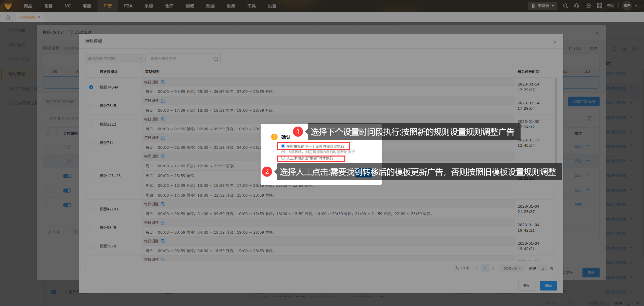Screen dimensions: 644x306
Task: Select the radio button for 模版7111
Action: coord(91,143)
